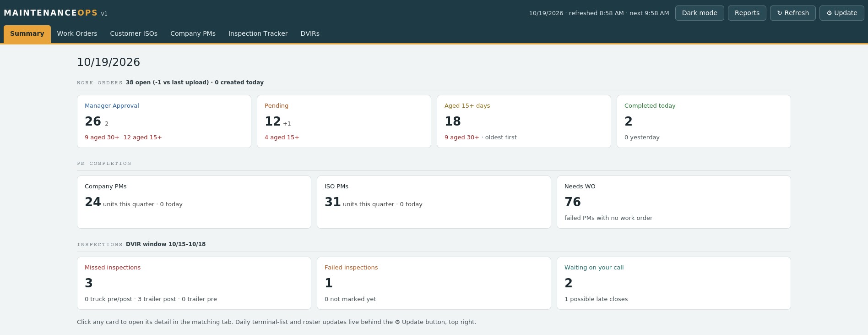Go to the Company PMs tab

[x=193, y=34]
